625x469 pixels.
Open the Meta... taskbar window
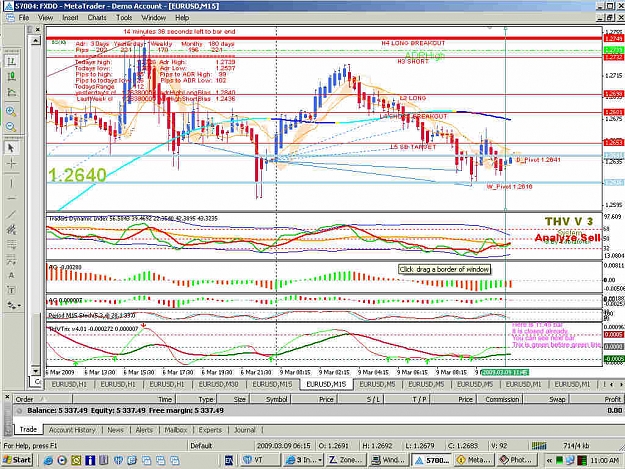(472, 460)
